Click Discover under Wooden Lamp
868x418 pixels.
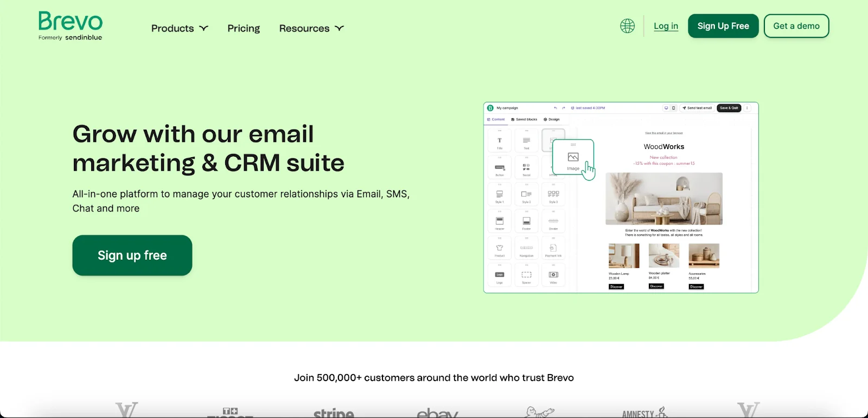click(x=616, y=287)
